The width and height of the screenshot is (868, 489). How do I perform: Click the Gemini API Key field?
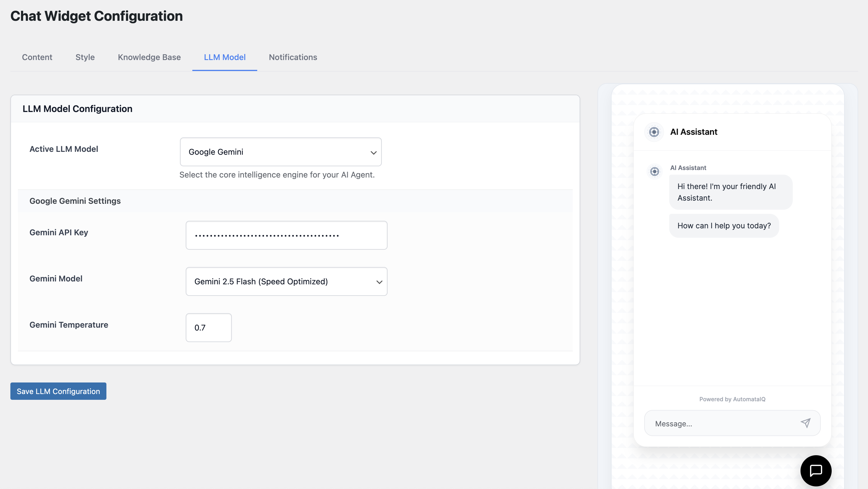tap(286, 235)
